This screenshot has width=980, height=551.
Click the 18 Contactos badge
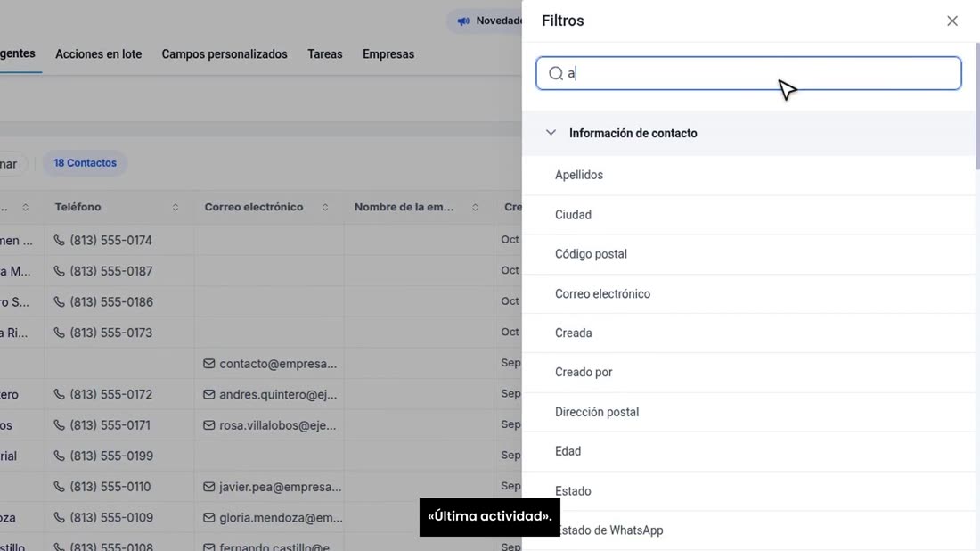pos(85,162)
